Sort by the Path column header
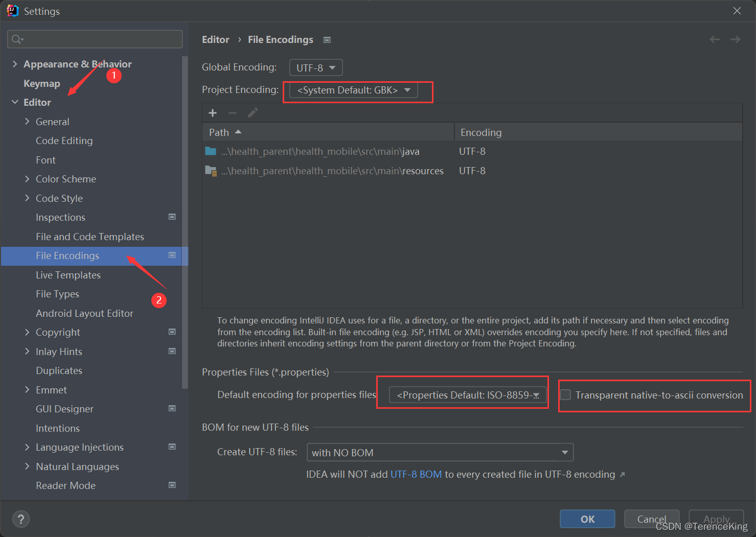The width and height of the screenshot is (756, 537). [x=328, y=132]
